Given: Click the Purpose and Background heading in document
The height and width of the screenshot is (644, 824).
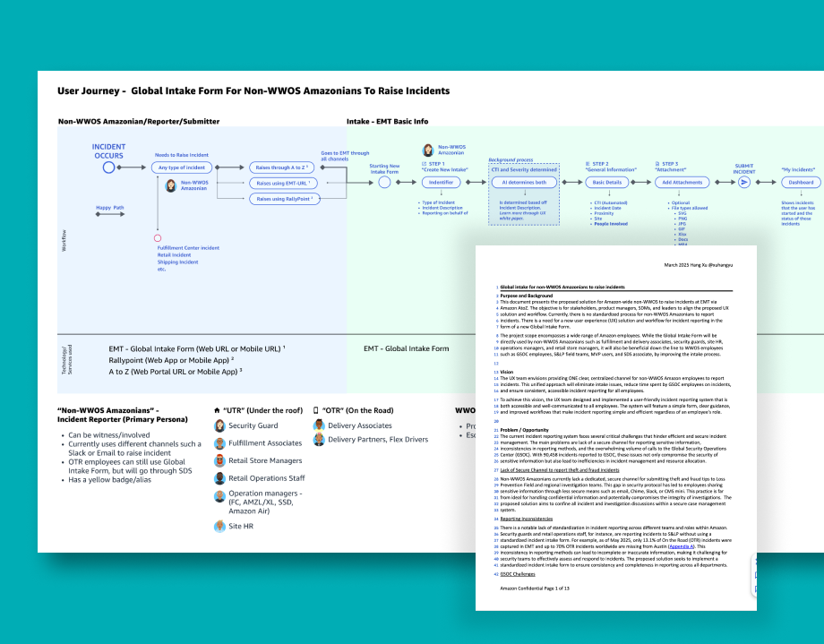Looking at the screenshot, I should 527,296.
